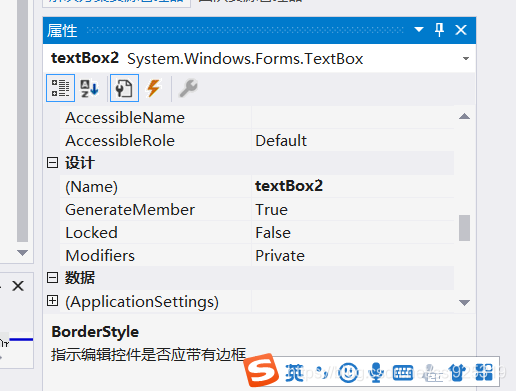Viewport: 516px width, 391px height.
Task: Close the lower-left panel with X
Action: point(18,286)
